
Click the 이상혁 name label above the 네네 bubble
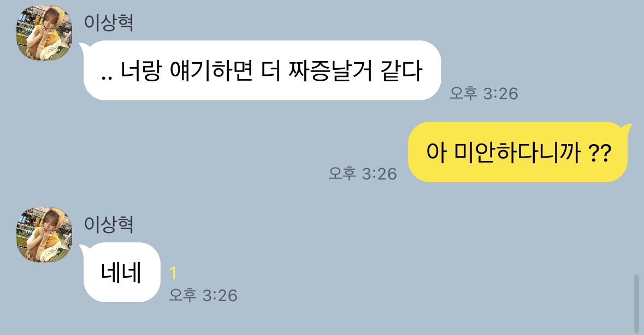(109, 224)
